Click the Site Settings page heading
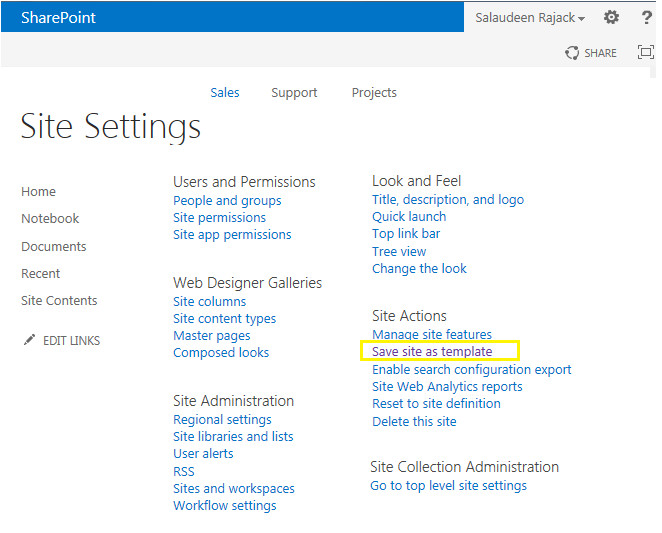 [111, 126]
